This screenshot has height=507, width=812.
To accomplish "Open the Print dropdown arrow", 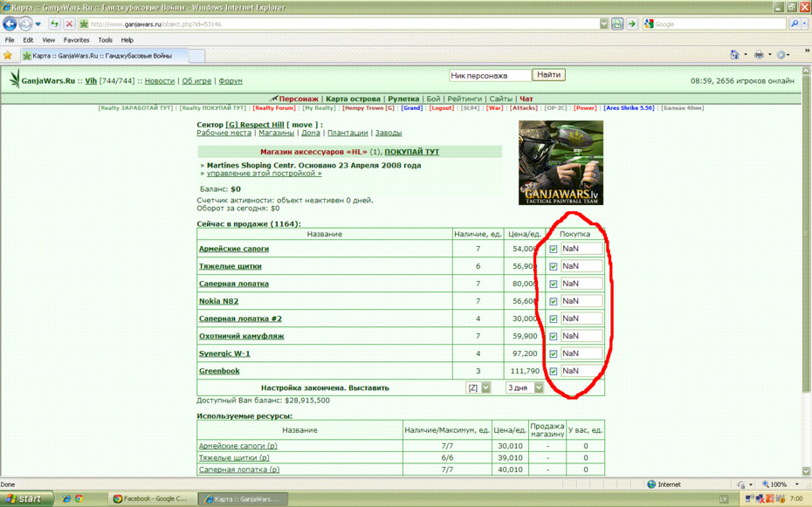I will coord(769,54).
